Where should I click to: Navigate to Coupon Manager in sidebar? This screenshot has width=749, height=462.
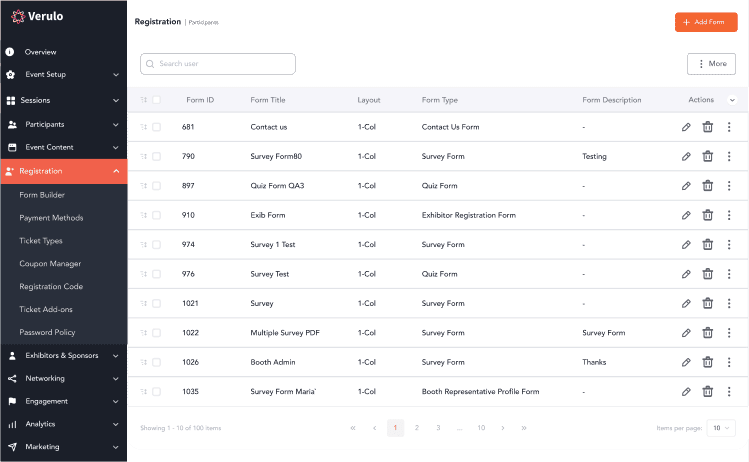(50, 263)
